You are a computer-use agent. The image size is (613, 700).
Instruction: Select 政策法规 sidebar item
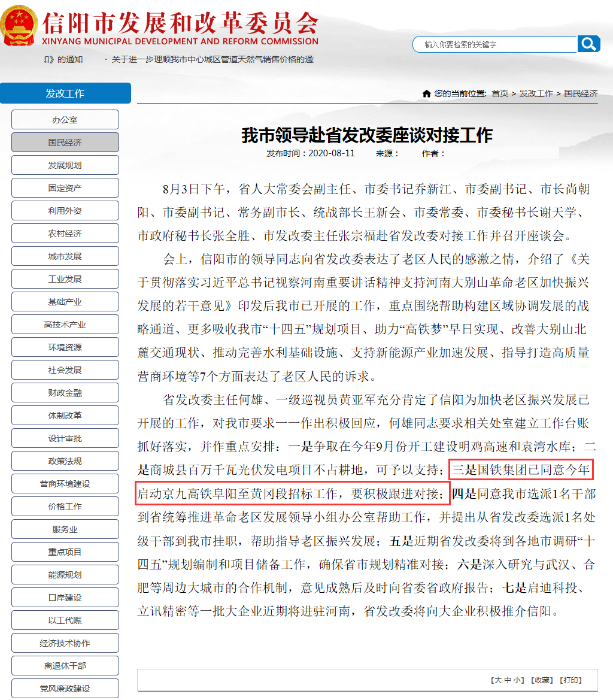pos(65,461)
